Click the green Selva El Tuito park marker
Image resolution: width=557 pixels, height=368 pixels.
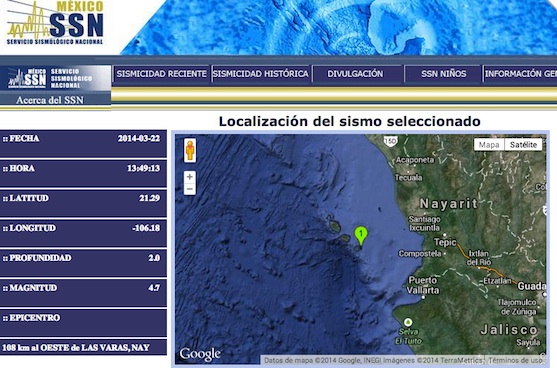(408, 322)
